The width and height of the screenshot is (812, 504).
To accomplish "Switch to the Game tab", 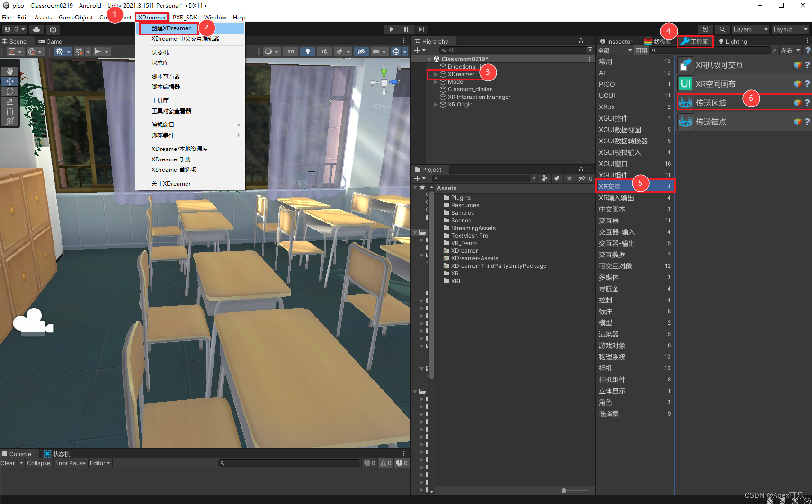I will pyautogui.click(x=50, y=41).
